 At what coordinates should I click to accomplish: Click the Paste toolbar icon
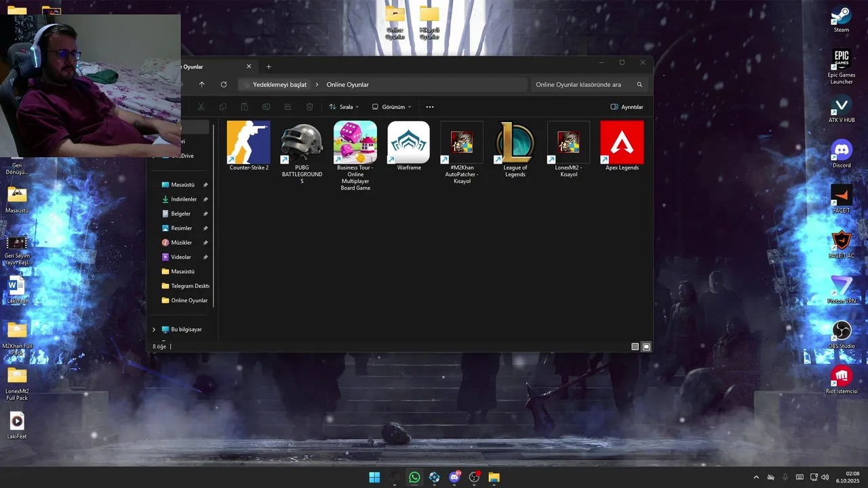coord(244,106)
